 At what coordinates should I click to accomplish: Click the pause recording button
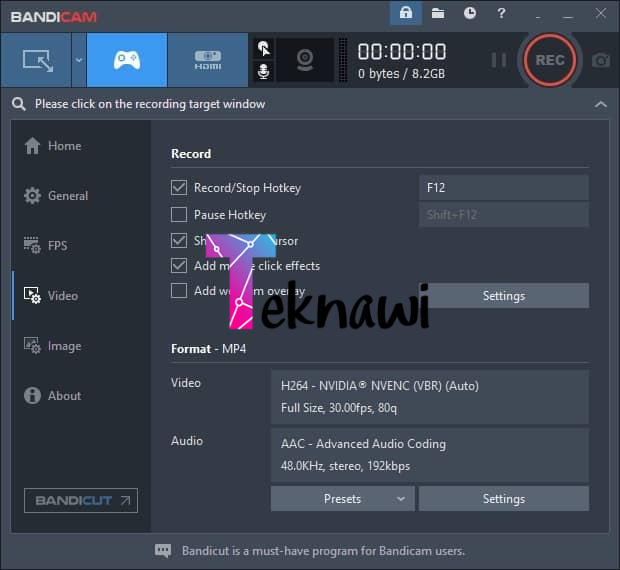[499, 60]
